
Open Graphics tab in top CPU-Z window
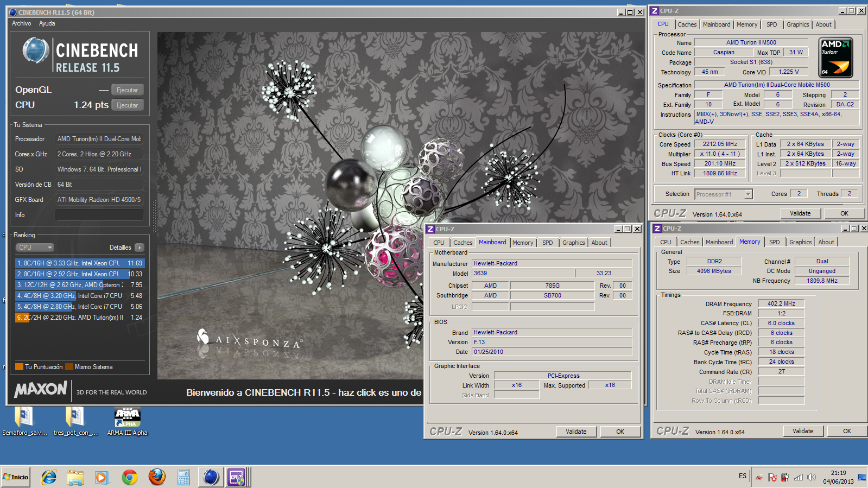coord(798,24)
